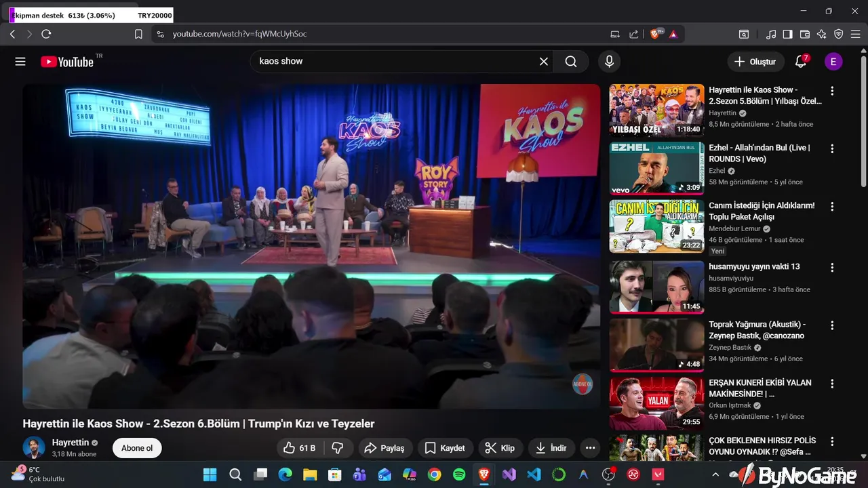
Task: Open the Brave playlist music note icon
Action: pos(771,34)
